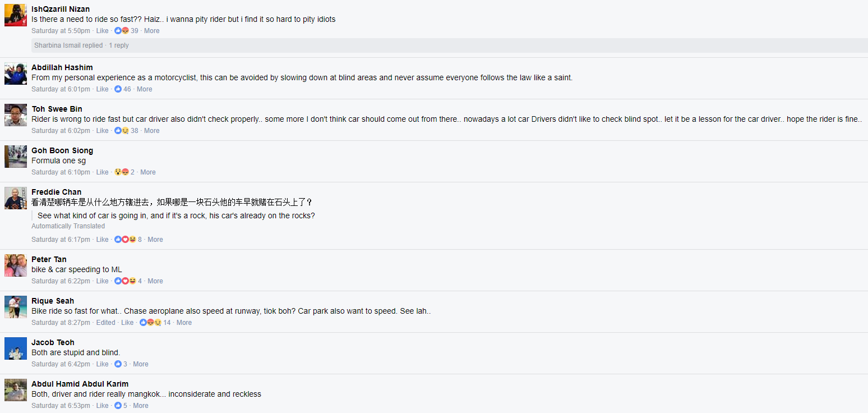Click the like reaction icon on Abdillah Hashim's comment

[118, 89]
